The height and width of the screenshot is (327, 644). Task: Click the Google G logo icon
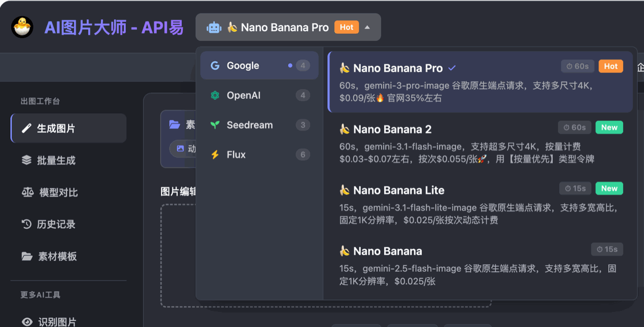point(215,66)
